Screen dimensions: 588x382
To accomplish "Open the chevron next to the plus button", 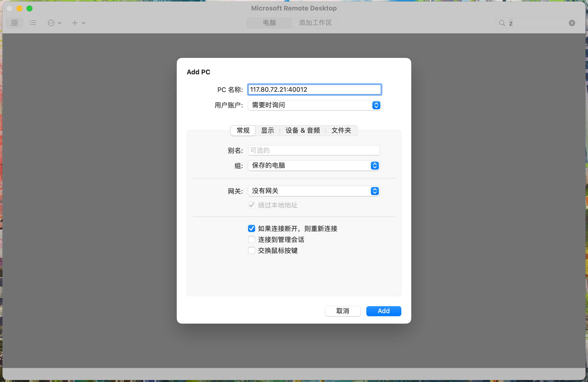I will pyautogui.click(x=84, y=23).
